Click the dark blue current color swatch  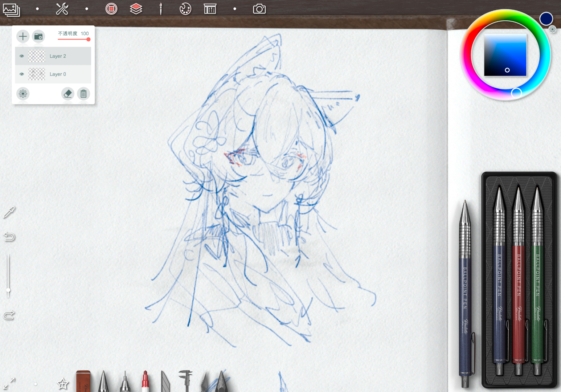546,19
